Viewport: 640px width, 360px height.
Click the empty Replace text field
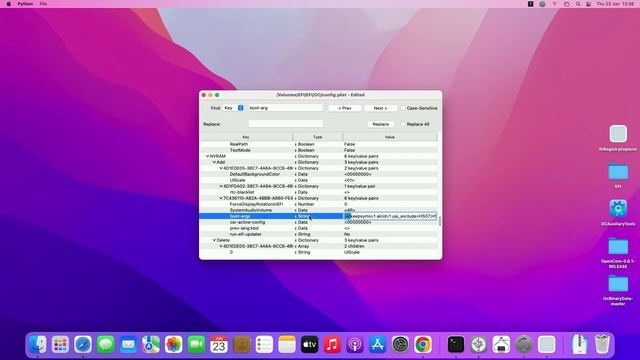285,124
